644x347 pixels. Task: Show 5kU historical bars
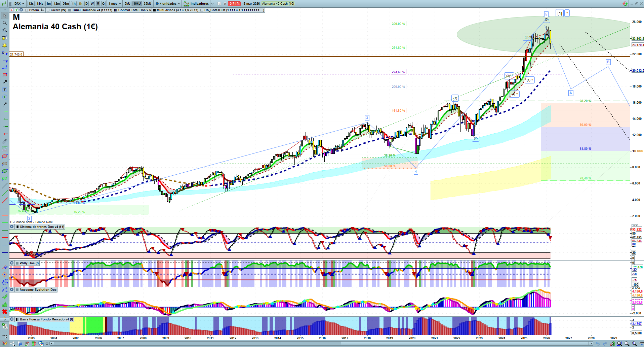point(127,4)
